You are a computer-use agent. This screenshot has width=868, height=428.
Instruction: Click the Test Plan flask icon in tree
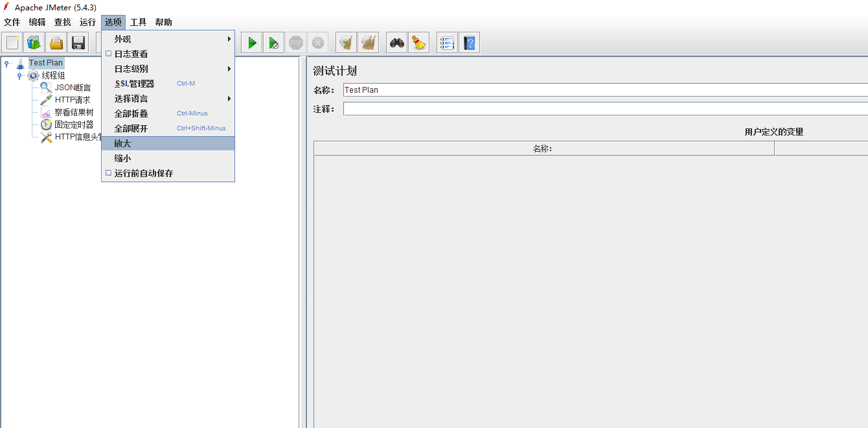[x=21, y=63]
